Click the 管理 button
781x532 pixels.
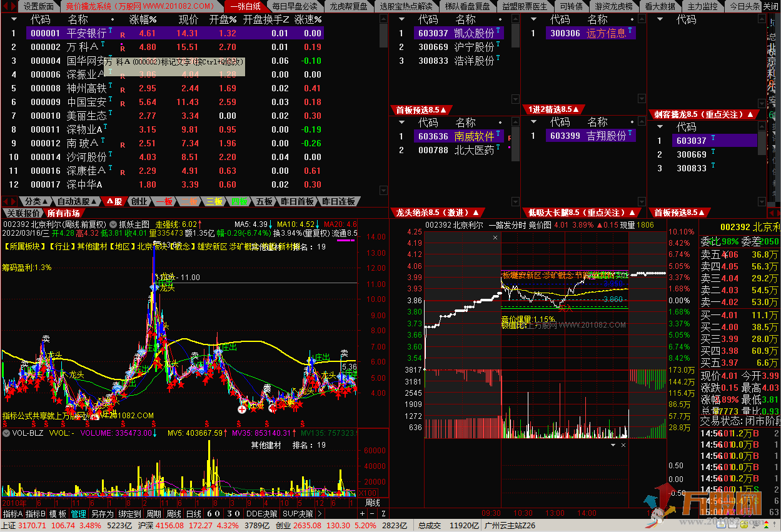point(79,513)
